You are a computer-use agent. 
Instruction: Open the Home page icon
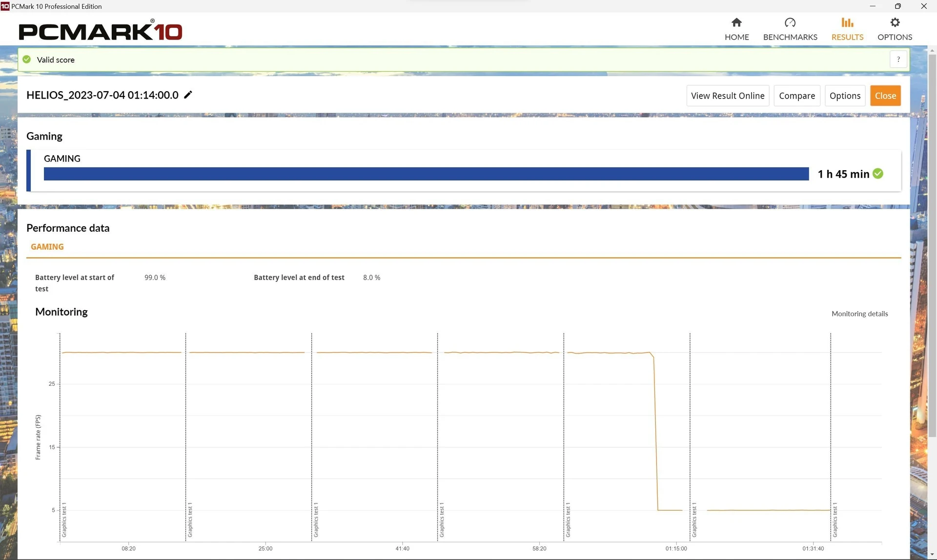[x=736, y=22]
